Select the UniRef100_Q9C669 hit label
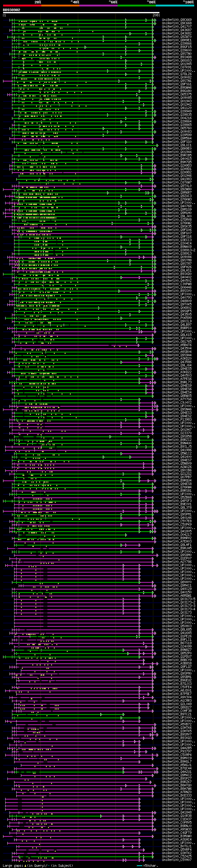This screenshot has width=197, height=868. click(177, 20)
